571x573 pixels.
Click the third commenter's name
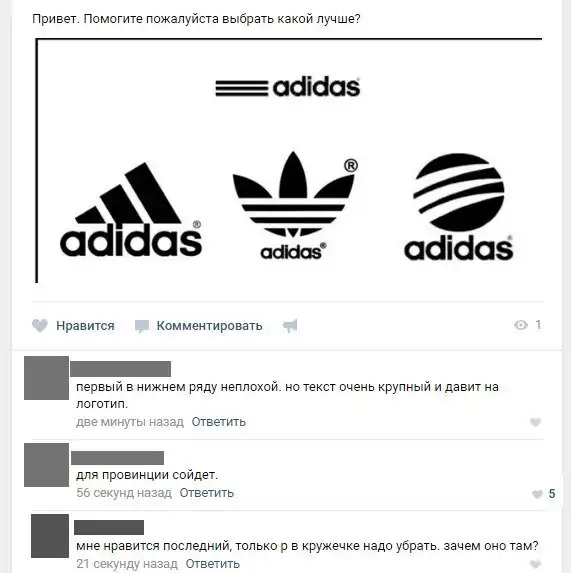109,527
